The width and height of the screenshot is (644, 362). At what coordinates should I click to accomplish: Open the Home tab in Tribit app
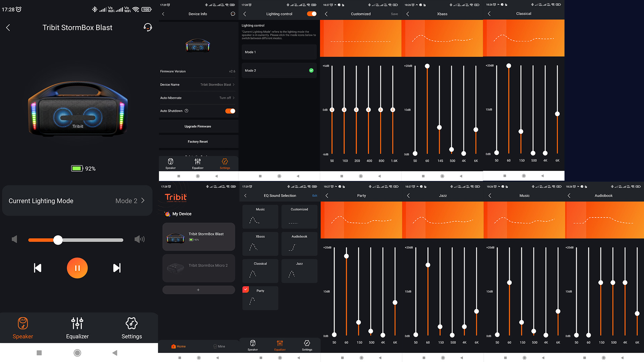coord(178,346)
